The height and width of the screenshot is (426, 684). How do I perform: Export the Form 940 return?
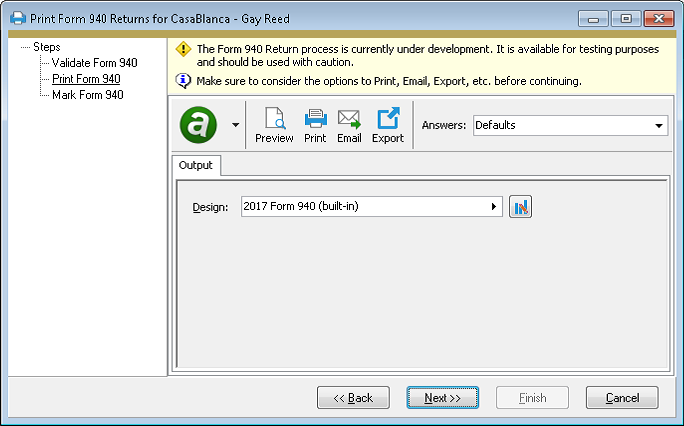pos(387,126)
